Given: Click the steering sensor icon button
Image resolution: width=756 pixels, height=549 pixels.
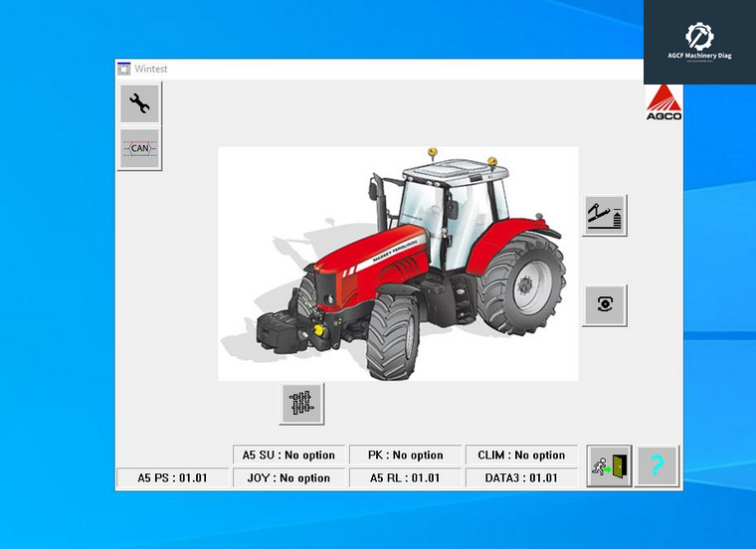Looking at the screenshot, I should tap(605, 305).
